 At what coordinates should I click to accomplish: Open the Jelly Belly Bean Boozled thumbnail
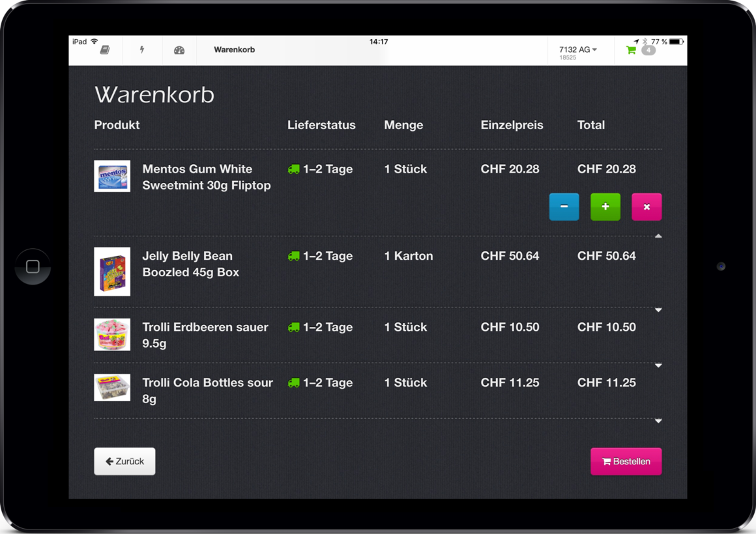(112, 272)
